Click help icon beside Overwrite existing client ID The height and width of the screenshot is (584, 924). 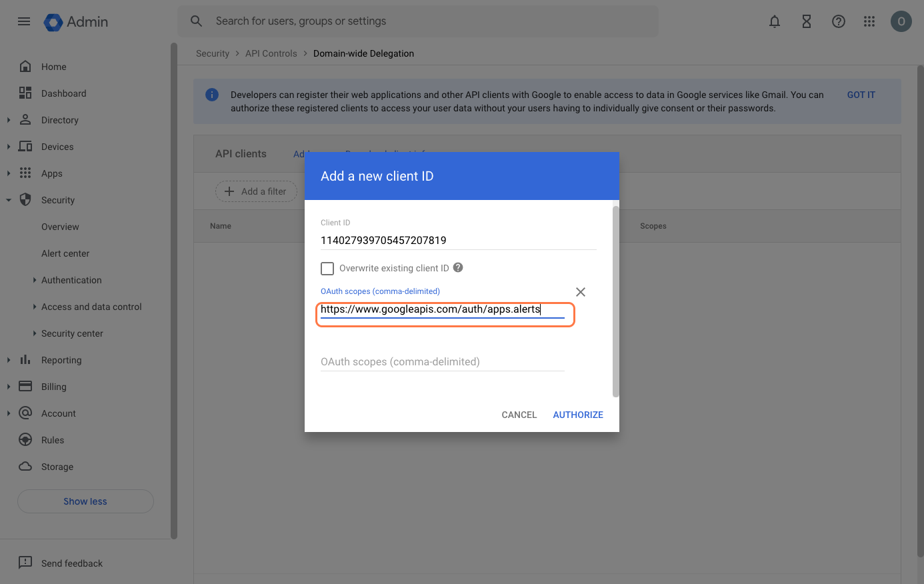point(458,267)
